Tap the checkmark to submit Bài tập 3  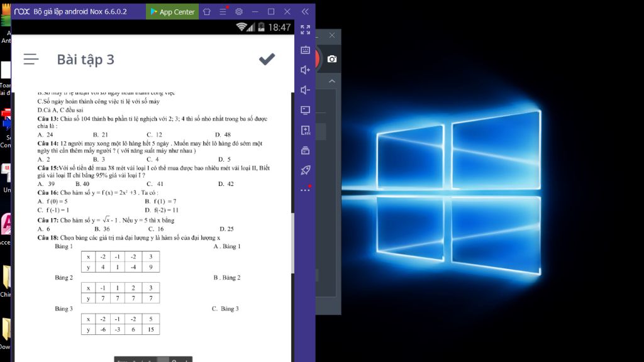[267, 59]
